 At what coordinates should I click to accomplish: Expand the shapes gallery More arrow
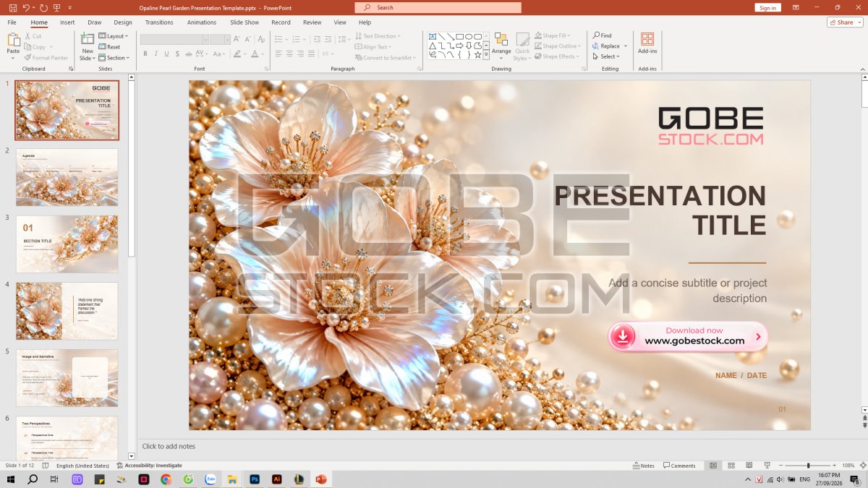coord(486,55)
